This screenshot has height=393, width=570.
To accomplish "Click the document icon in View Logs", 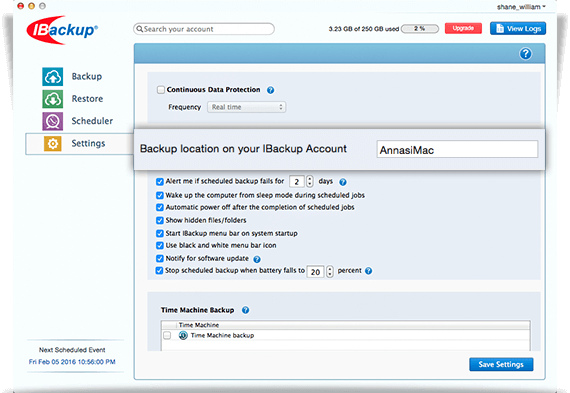I will click(x=500, y=28).
